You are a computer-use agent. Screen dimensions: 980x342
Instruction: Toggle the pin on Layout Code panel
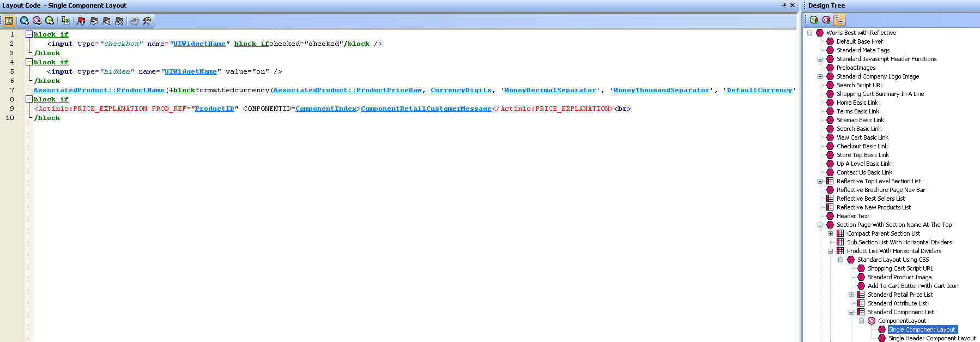784,5
